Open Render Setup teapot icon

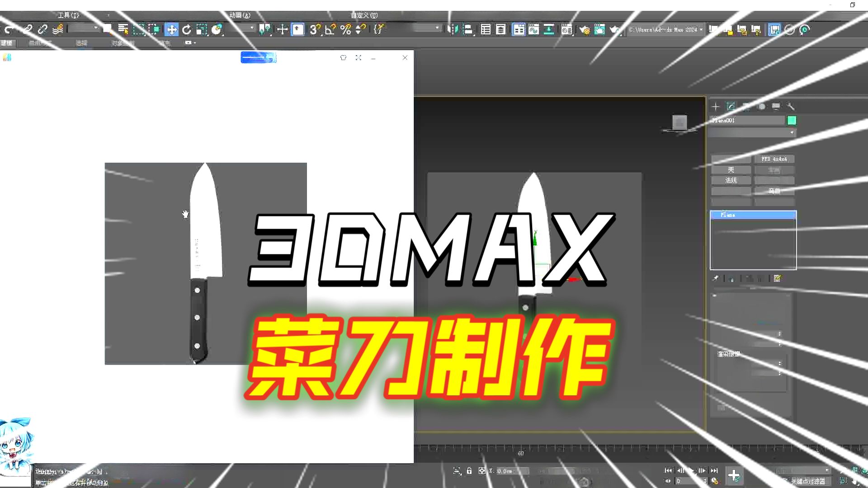pos(585,30)
